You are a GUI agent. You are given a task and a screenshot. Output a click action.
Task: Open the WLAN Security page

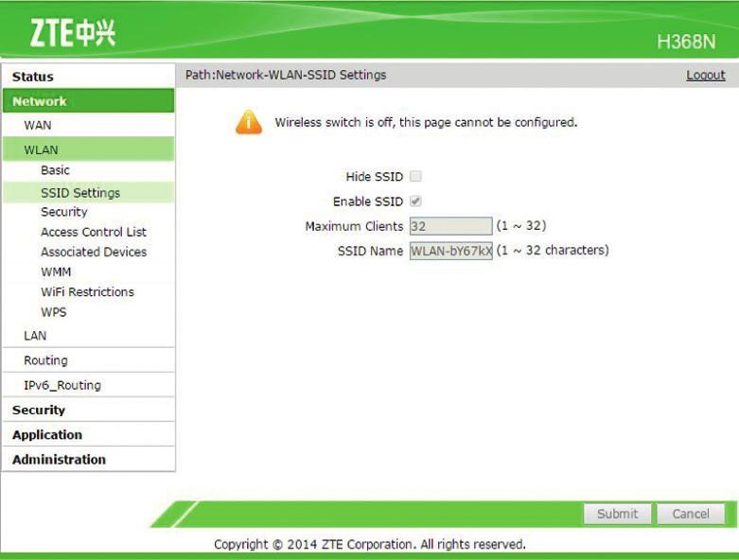point(64,212)
